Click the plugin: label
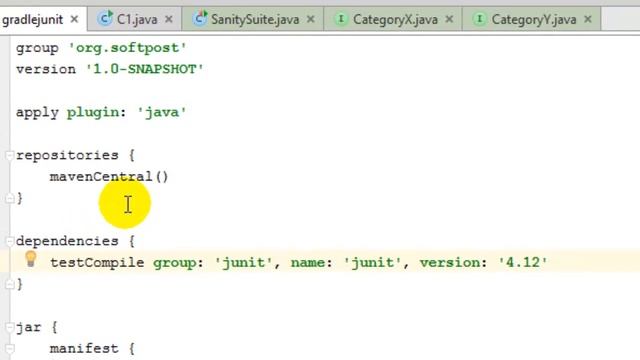Viewport: 640px width, 360px height. tap(97, 112)
